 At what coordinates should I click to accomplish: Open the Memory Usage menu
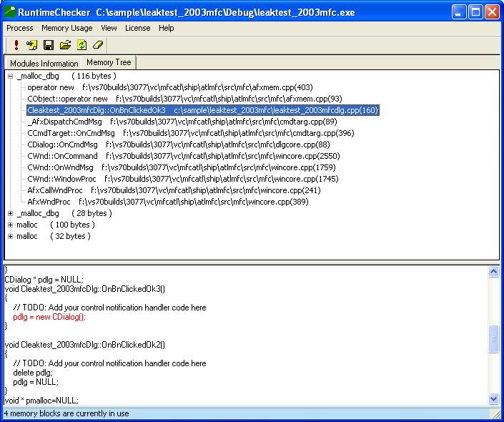click(x=67, y=28)
